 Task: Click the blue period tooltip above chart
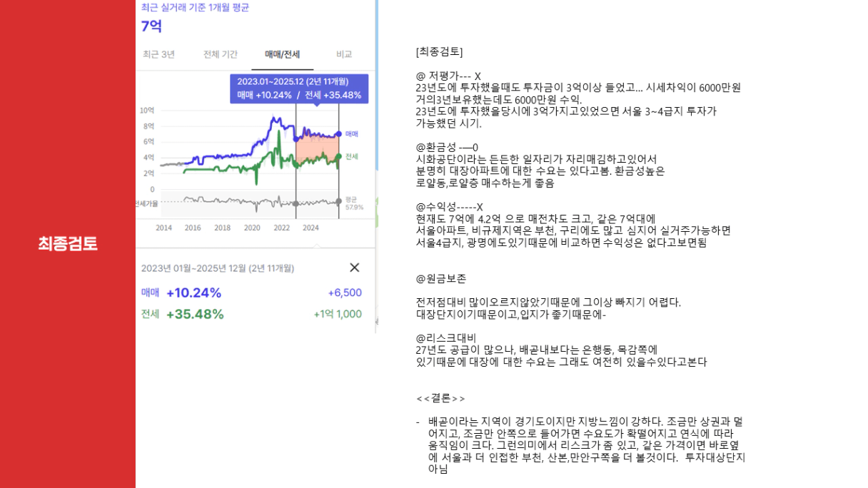pyautogui.click(x=299, y=88)
